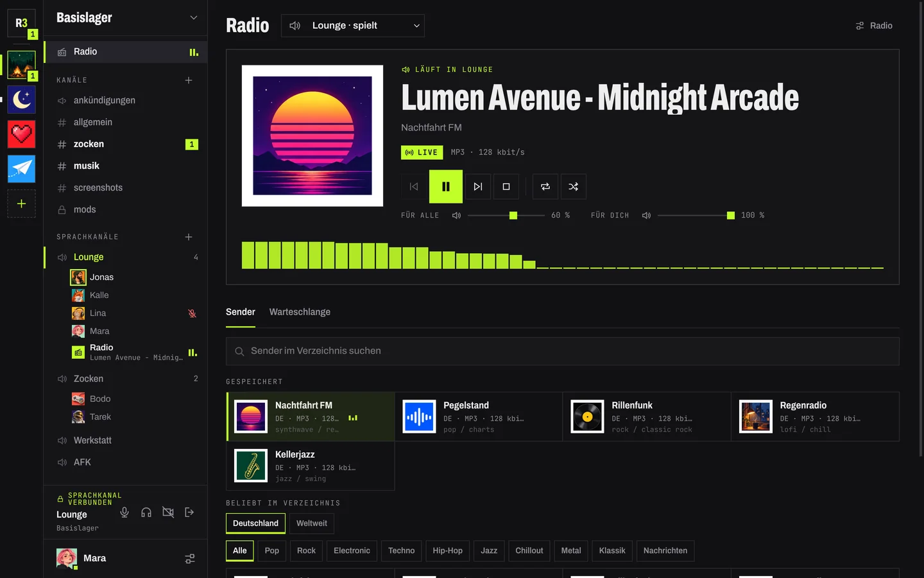Pause the radio playback
This screenshot has width=924, height=578.
click(445, 186)
